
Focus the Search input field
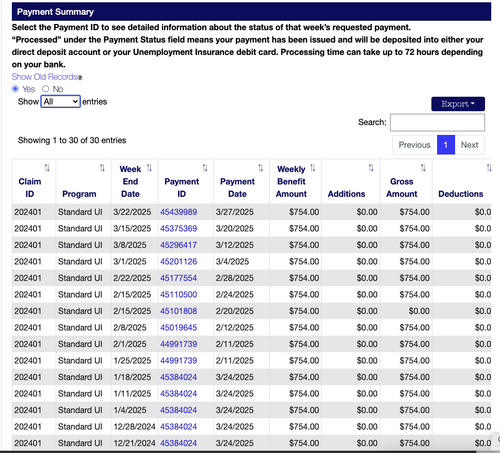coord(437,122)
